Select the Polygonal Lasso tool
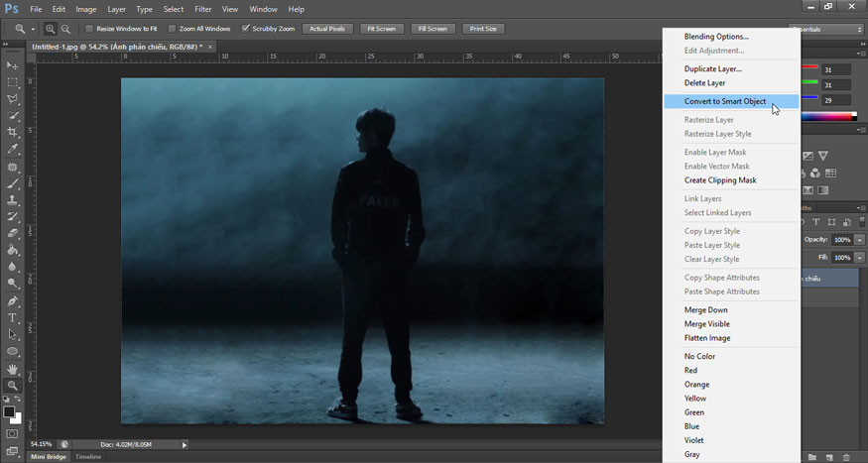868x463 pixels. pyautogui.click(x=12, y=99)
